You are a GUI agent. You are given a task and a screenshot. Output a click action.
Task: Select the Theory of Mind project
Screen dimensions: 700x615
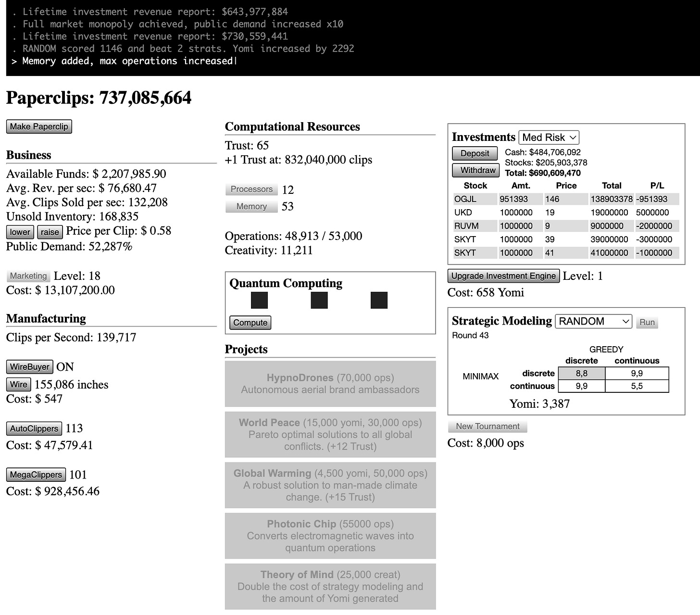(330, 586)
